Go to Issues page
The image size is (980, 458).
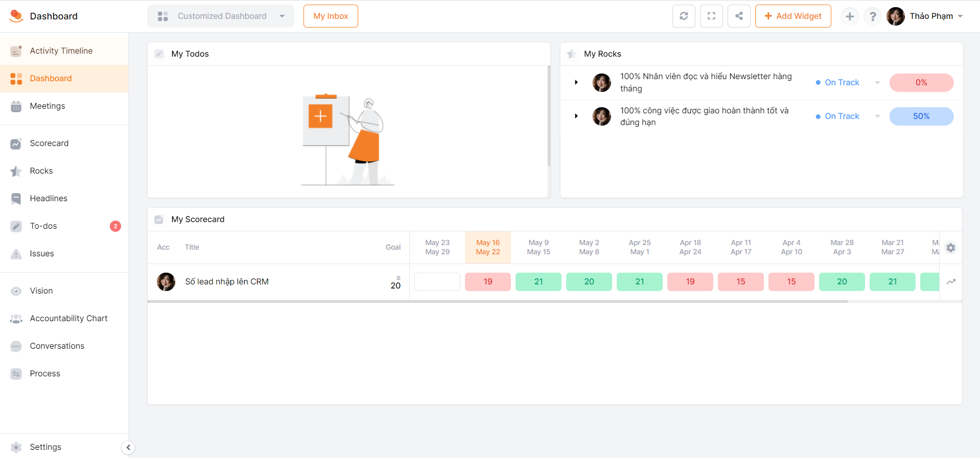point(64,254)
